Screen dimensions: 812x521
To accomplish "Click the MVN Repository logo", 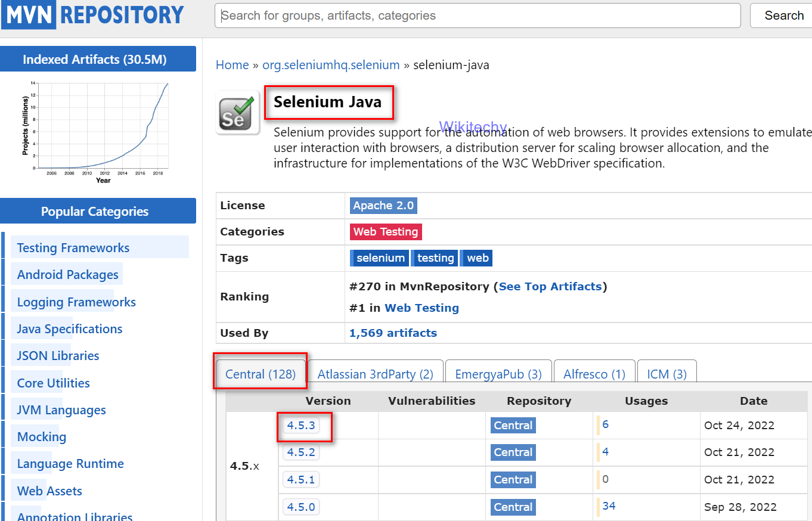I will coord(92,15).
